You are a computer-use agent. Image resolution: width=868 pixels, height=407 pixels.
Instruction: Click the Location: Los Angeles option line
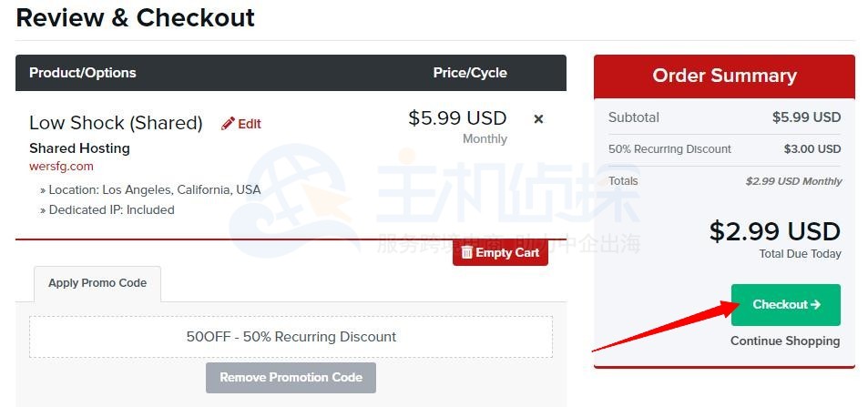pos(150,190)
